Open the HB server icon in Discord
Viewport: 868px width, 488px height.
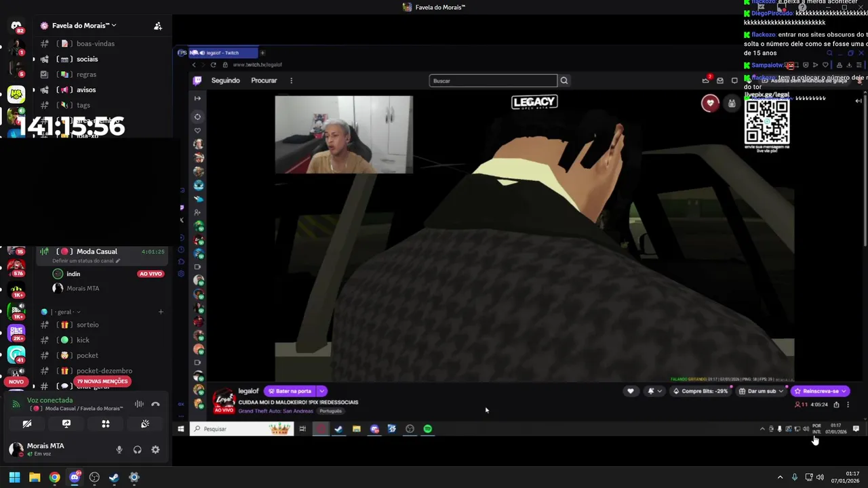(x=16, y=94)
